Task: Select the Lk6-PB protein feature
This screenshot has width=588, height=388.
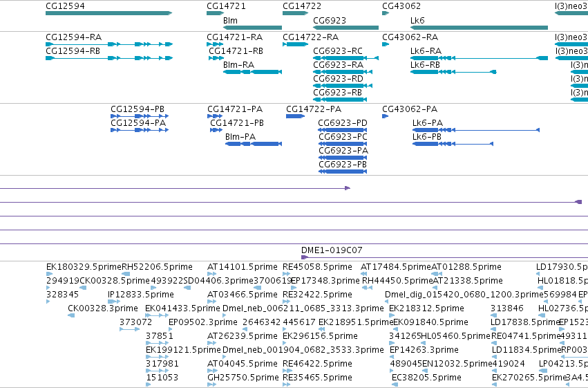Action: click(453, 144)
